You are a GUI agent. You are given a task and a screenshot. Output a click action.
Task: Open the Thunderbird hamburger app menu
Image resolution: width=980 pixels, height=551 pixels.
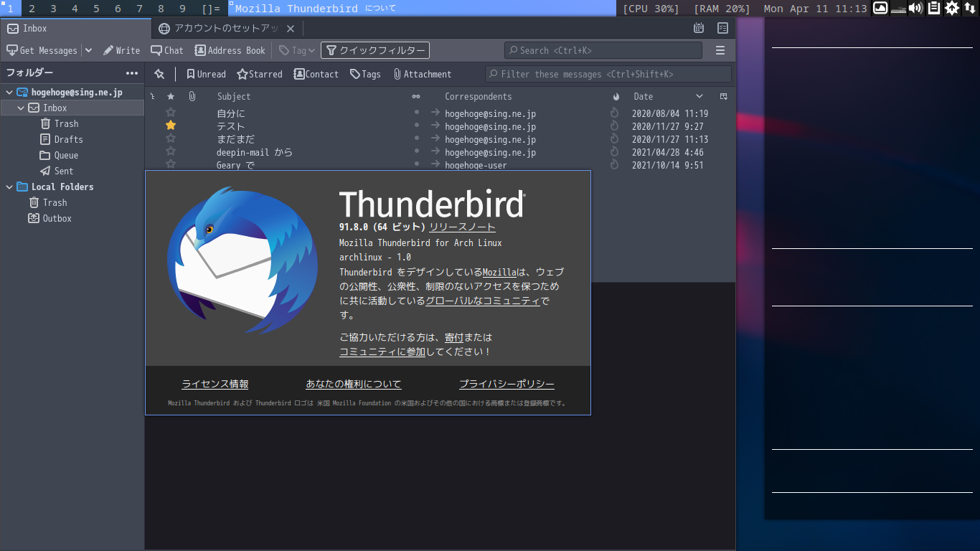pyautogui.click(x=720, y=50)
